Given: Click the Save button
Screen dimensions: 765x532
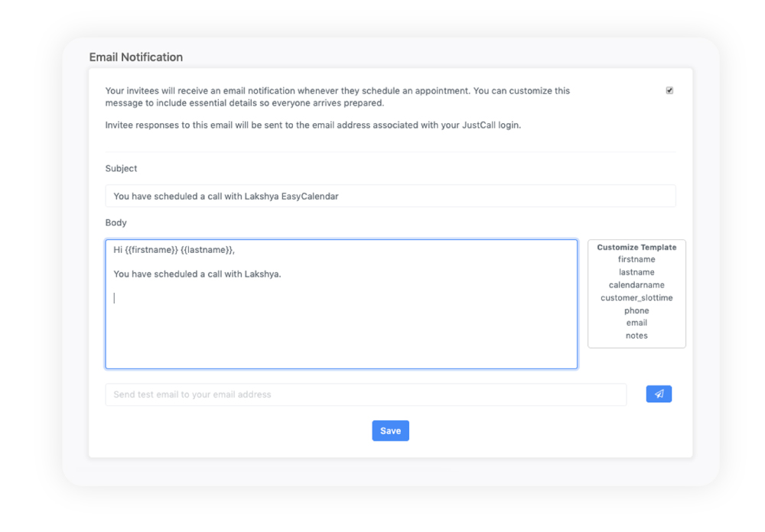Looking at the screenshot, I should click(x=390, y=430).
